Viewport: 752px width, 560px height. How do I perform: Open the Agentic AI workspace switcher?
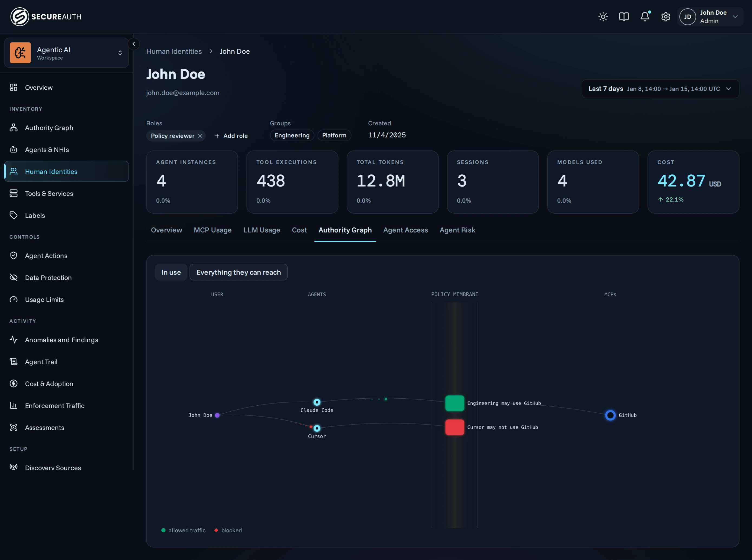coord(66,53)
